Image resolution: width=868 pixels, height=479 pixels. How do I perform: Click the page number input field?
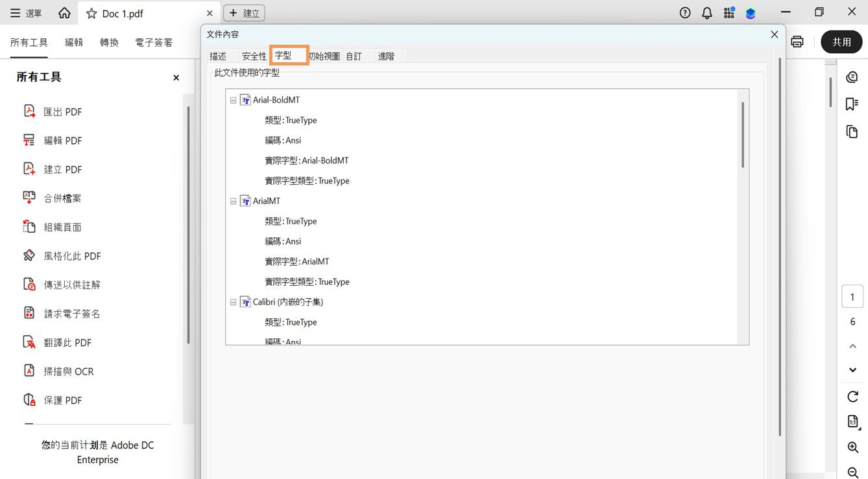852,296
